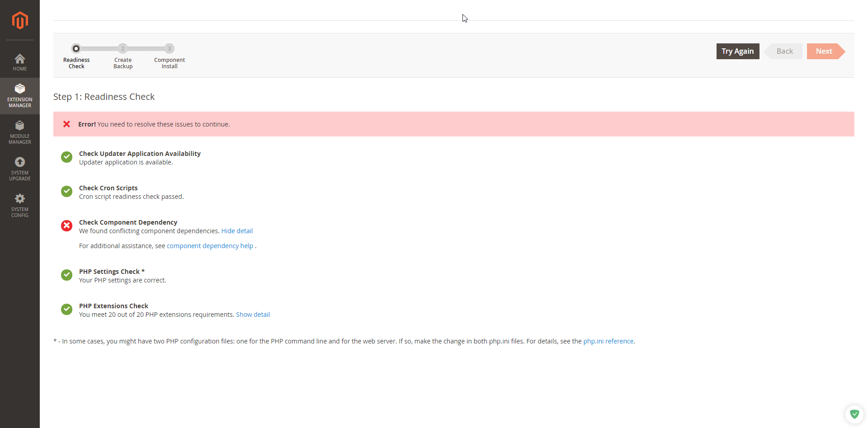Viewport: 868px width, 428px height.
Task: Collapse details with Hide detail link
Action: 237,231
